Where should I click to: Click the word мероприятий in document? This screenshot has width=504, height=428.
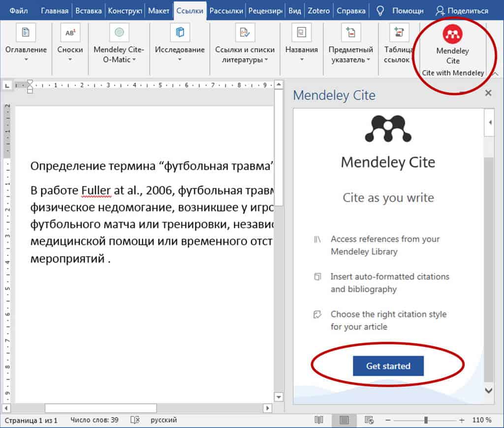pyautogui.click(x=67, y=258)
